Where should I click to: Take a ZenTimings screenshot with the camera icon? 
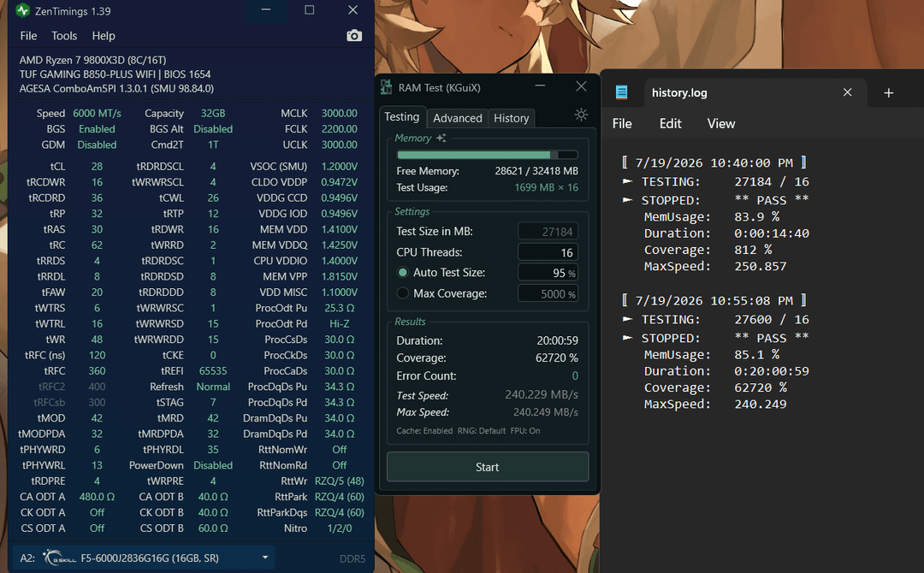353,36
